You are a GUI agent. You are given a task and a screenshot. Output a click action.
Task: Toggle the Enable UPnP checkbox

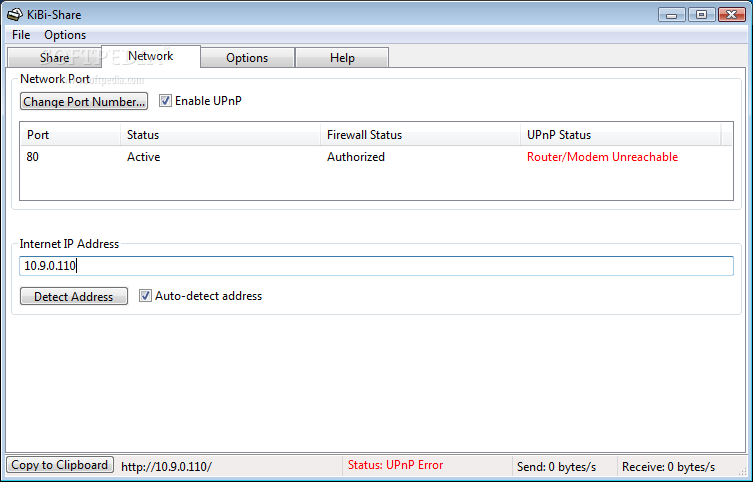pyautogui.click(x=165, y=101)
